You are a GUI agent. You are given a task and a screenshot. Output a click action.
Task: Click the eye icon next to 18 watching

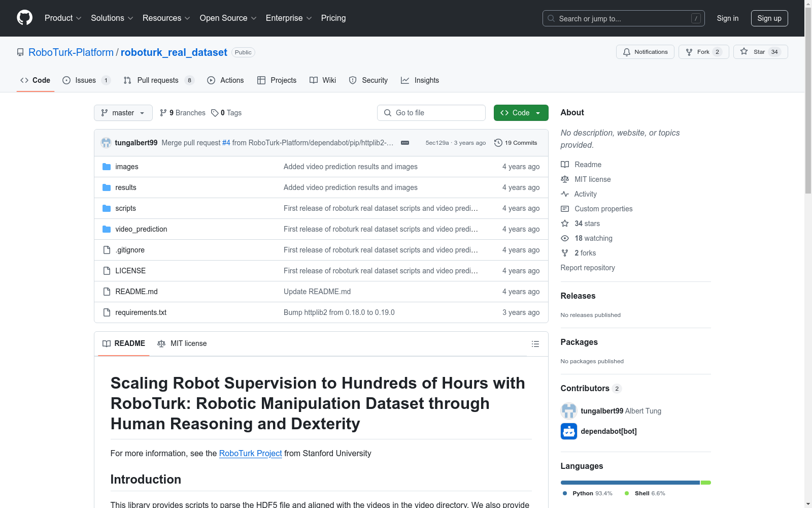[565, 238]
